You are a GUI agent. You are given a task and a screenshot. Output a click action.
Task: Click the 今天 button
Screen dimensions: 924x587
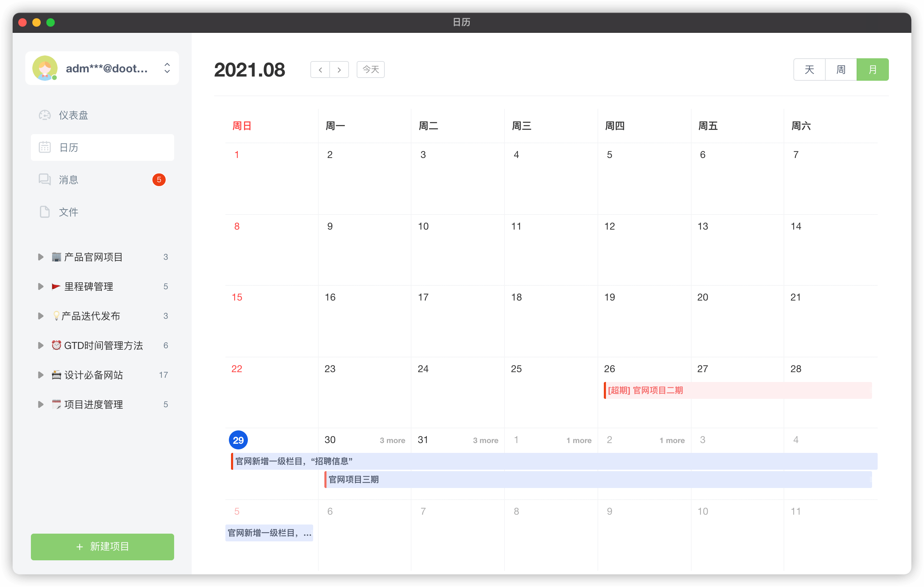(370, 70)
